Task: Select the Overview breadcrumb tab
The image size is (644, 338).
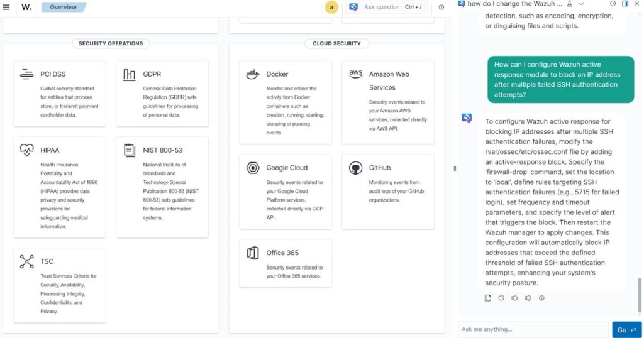Action: pyautogui.click(x=63, y=8)
